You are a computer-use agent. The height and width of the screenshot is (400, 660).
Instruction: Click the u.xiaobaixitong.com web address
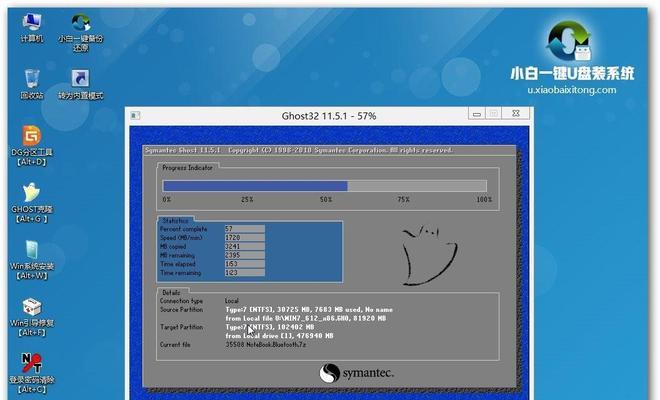(572, 89)
